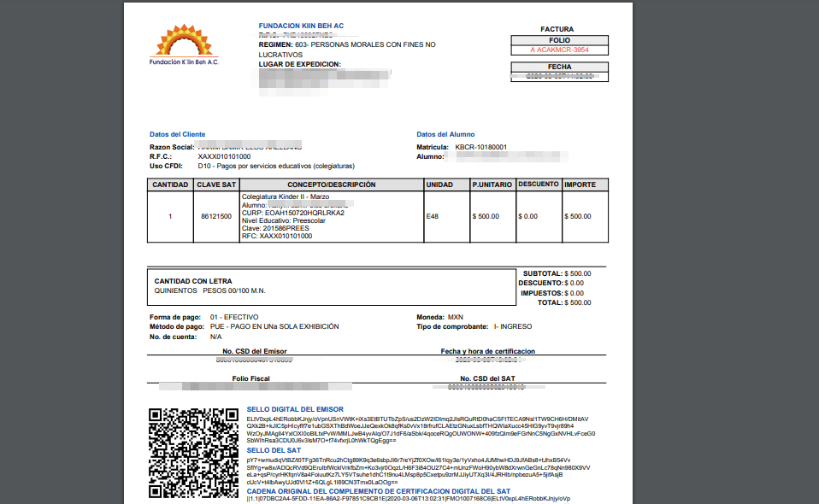The width and height of the screenshot is (819, 504).
Task: Click the 'Datos del Cliente' heading
Action: coord(177,134)
